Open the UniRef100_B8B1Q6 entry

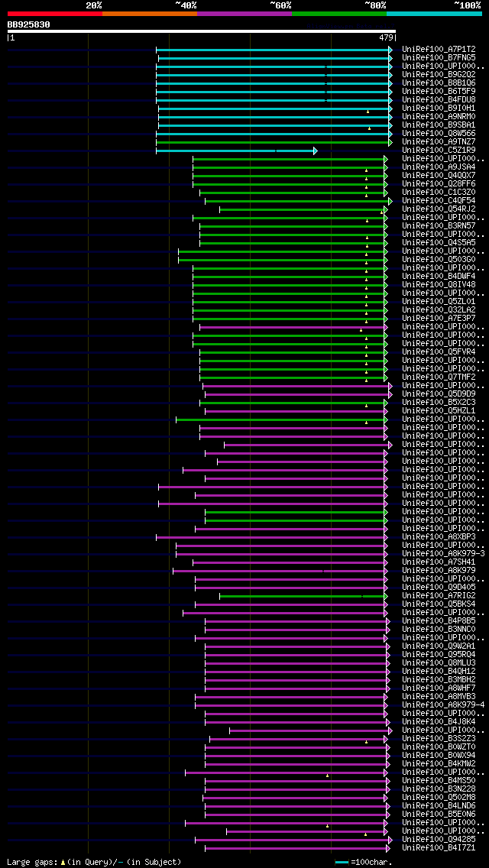click(x=439, y=83)
